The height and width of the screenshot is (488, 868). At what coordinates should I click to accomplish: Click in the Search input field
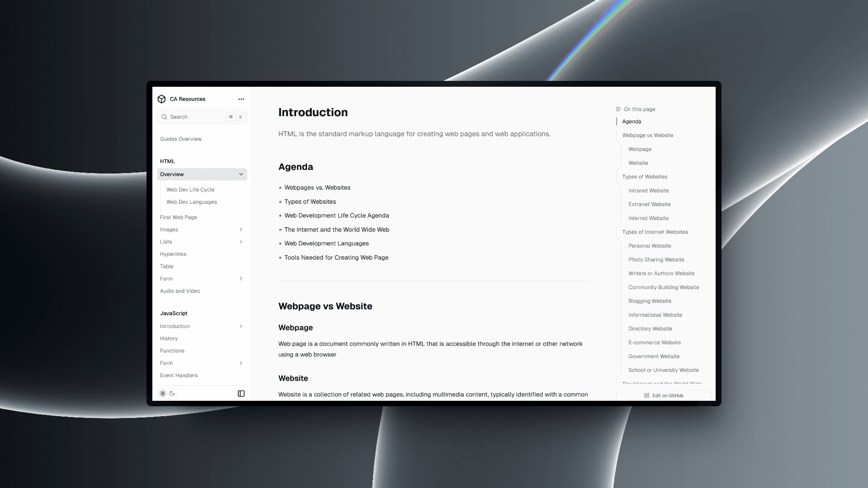pos(202,117)
